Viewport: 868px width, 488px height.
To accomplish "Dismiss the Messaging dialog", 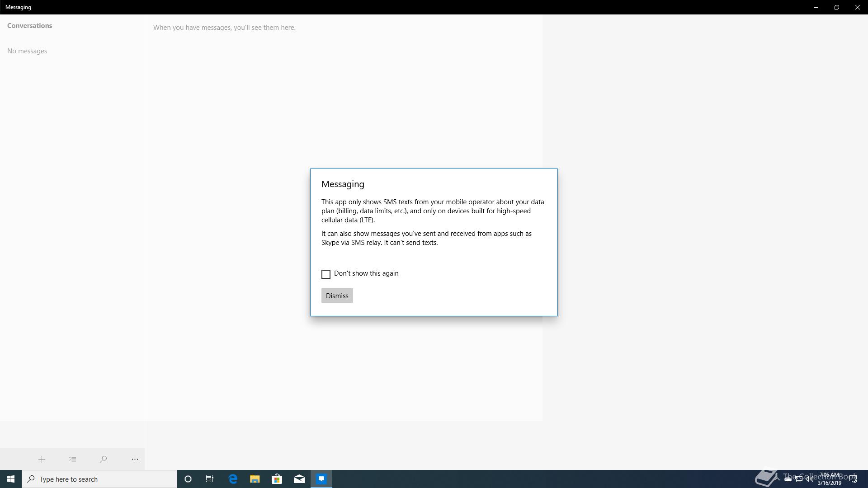I will (x=337, y=296).
